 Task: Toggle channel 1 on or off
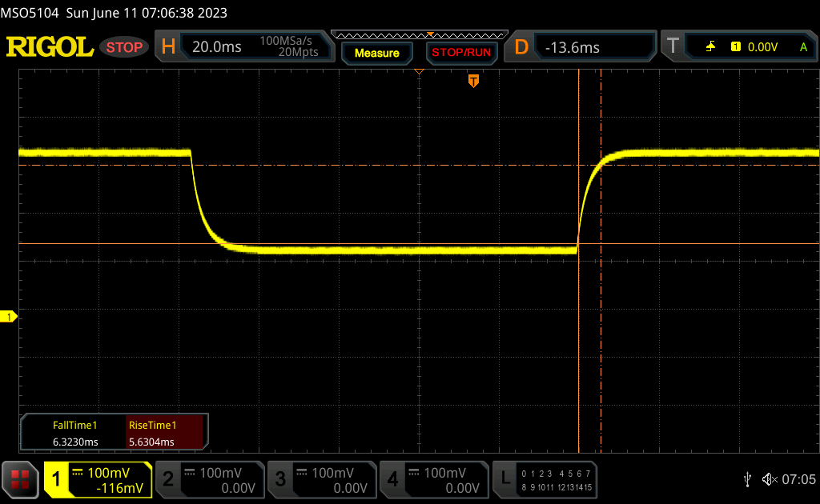56,479
